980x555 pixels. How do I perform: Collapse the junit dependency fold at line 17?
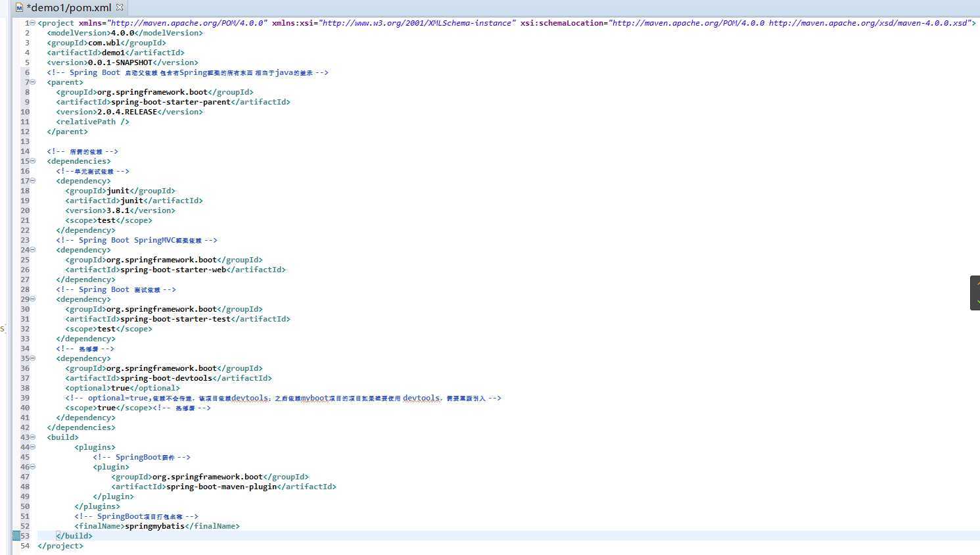click(33, 181)
